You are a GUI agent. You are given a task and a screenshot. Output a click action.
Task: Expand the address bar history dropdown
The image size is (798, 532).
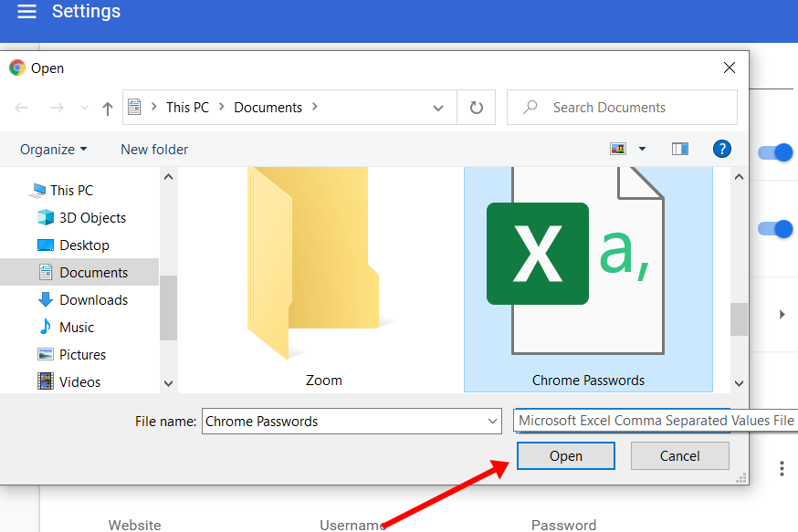[438, 108]
